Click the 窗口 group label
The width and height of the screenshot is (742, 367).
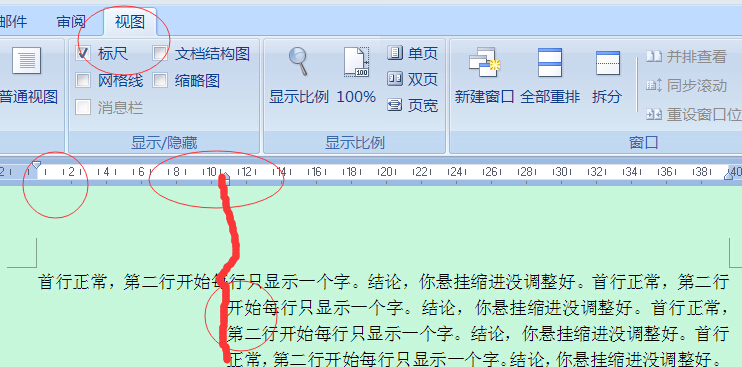[644, 143]
